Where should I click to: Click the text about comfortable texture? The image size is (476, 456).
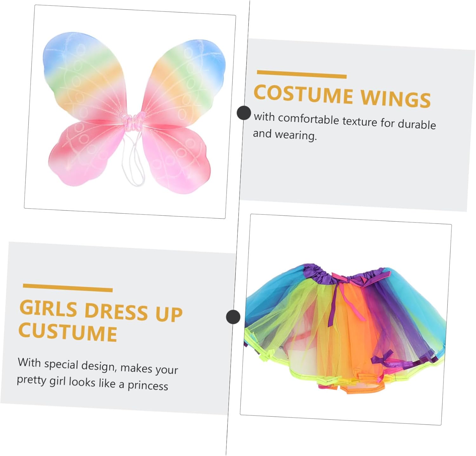point(344,127)
